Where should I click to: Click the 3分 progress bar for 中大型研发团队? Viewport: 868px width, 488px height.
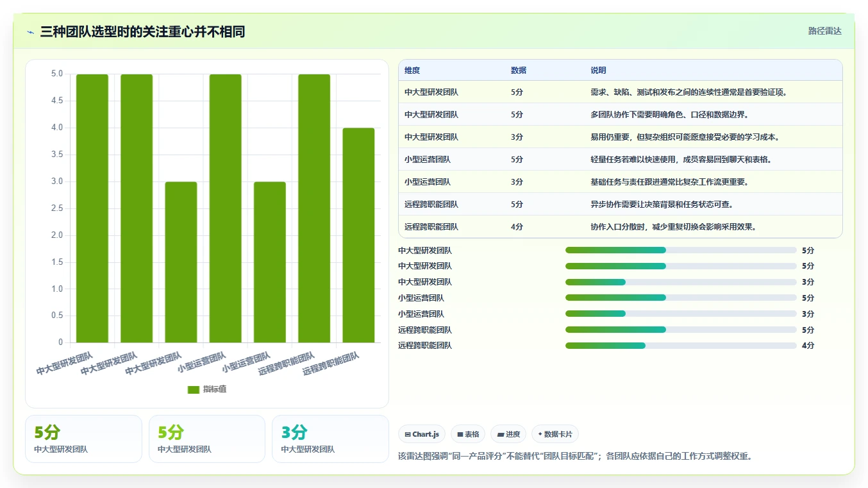(x=681, y=282)
